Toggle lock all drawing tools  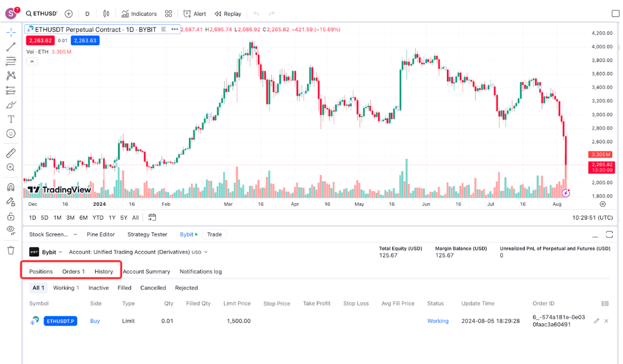tap(11, 216)
